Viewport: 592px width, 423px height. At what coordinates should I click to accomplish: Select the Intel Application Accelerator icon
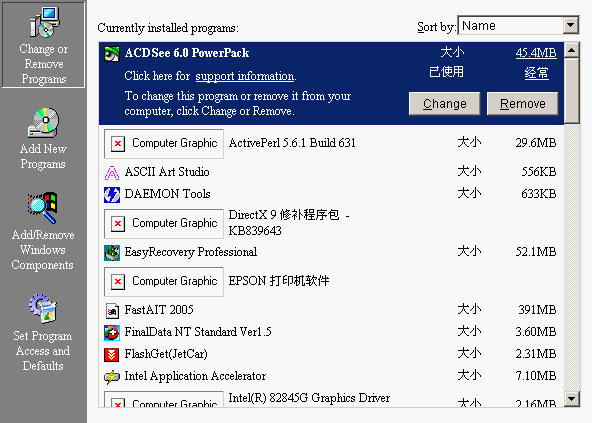click(112, 377)
